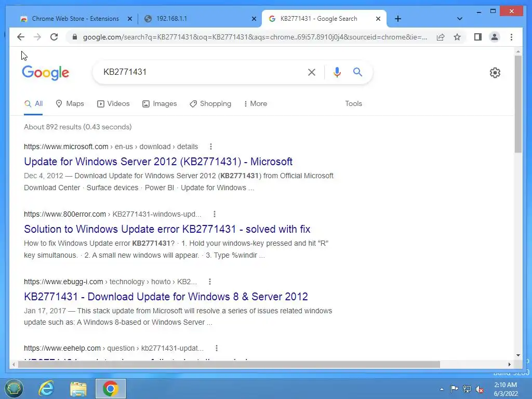Open tab search dropdown arrow
The height and width of the screenshot is (399, 532).
[459, 19]
